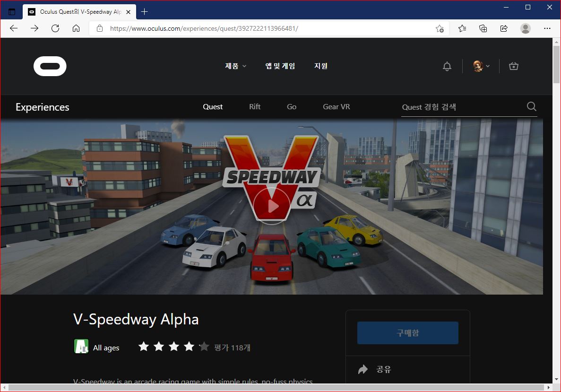Screen dimensions: 561x392
Task: Add this page to favorites
Action: [440, 29]
